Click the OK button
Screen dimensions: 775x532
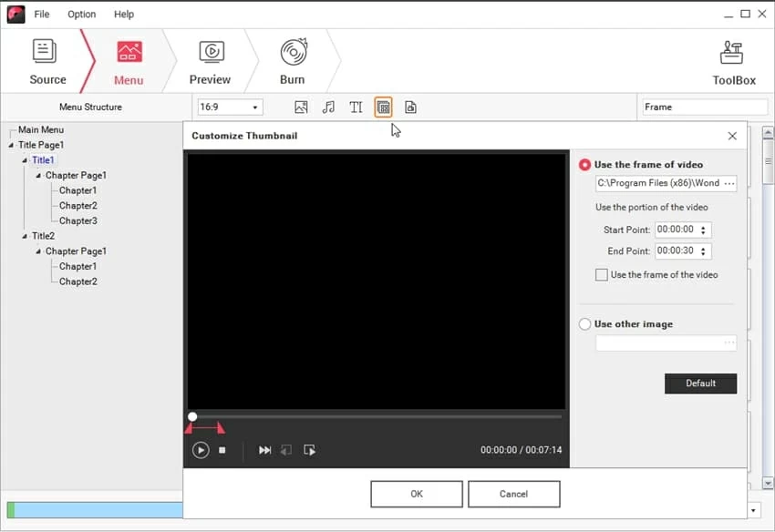pos(416,494)
